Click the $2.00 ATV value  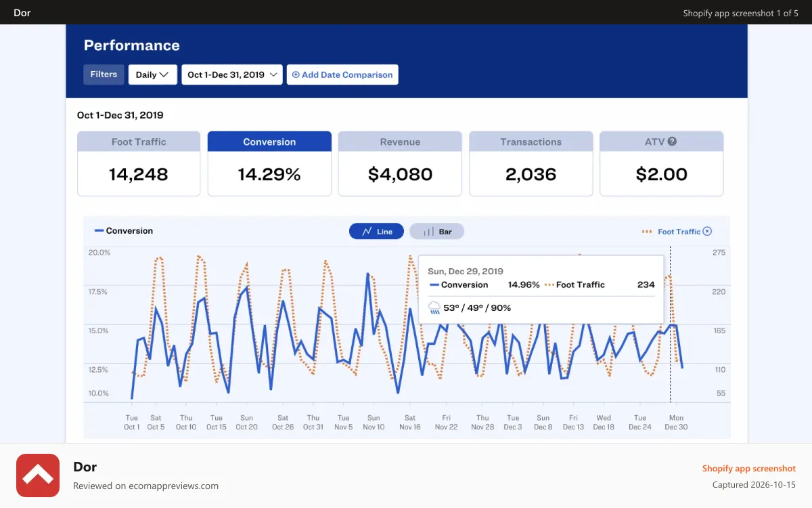click(662, 174)
